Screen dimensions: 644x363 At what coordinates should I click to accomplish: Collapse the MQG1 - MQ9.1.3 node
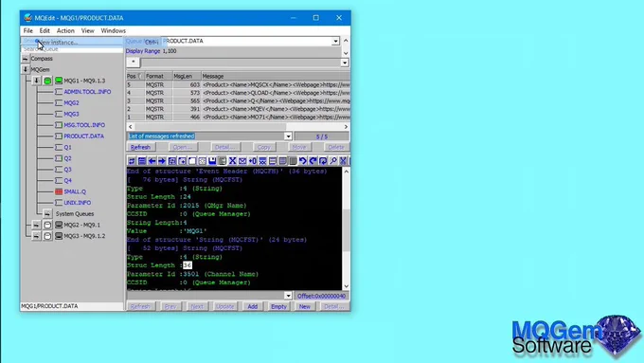click(37, 81)
